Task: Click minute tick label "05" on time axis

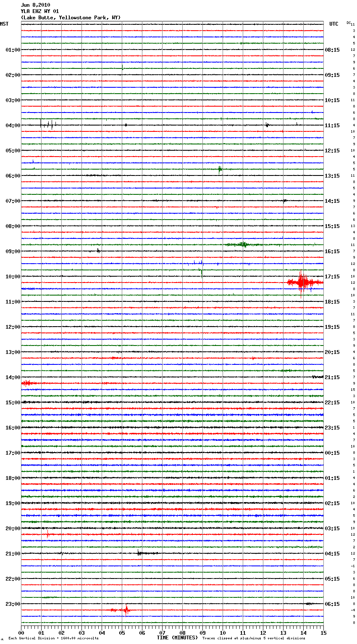Action: point(122,633)
